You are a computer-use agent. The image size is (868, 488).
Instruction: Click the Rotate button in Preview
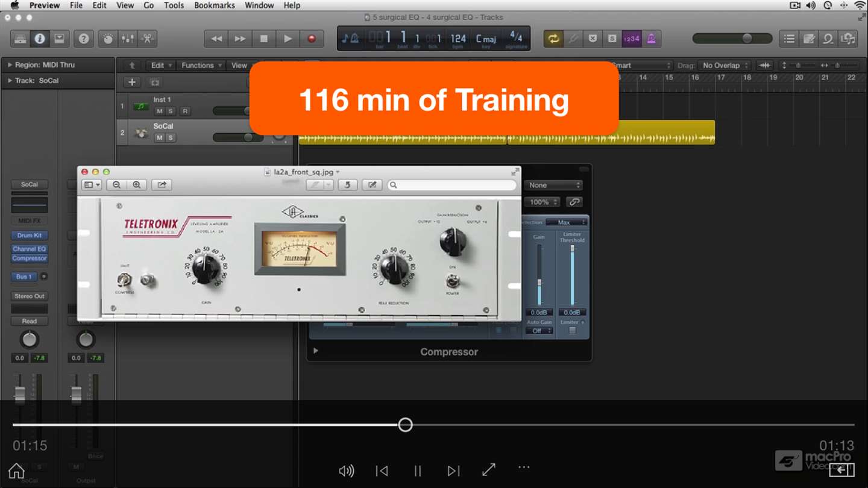pos(347,185)
